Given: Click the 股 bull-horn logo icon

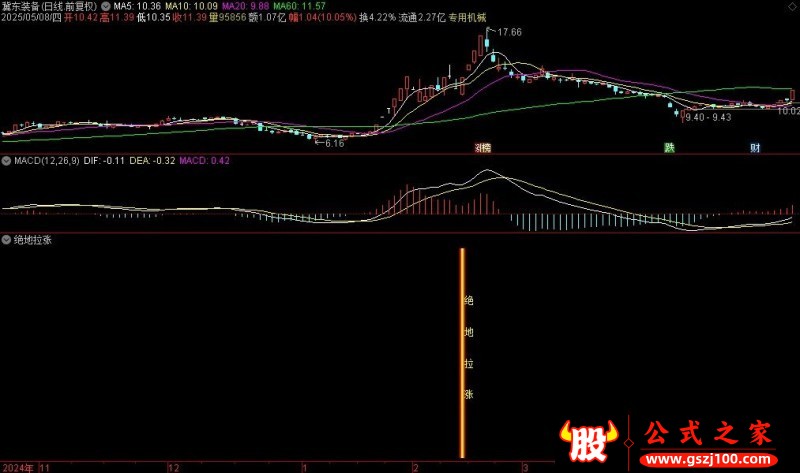Looking at the screenshot, I should (588, 441).
